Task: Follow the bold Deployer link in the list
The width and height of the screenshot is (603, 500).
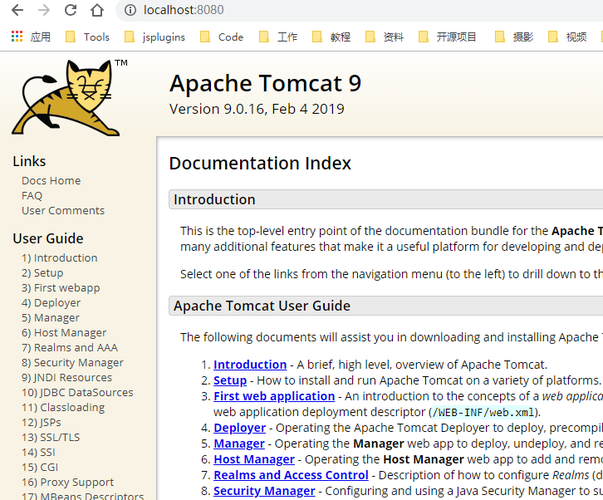Action: click(240, 428)
